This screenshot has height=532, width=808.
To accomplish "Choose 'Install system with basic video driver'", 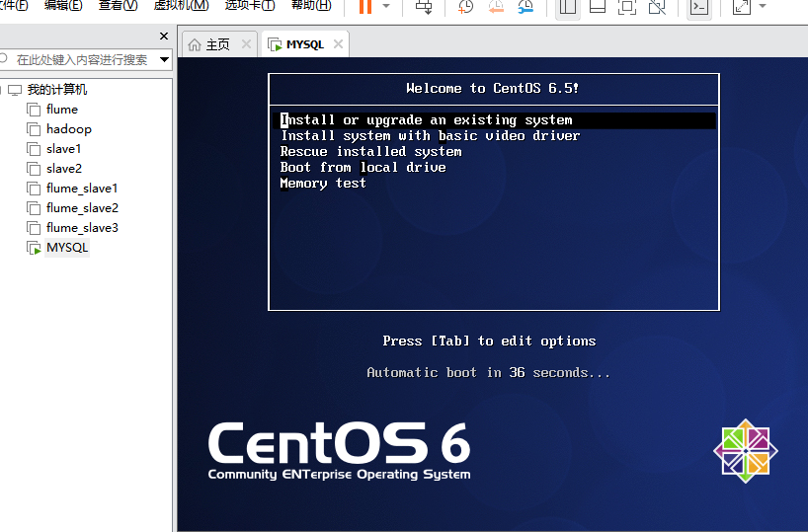I will 431,136.
